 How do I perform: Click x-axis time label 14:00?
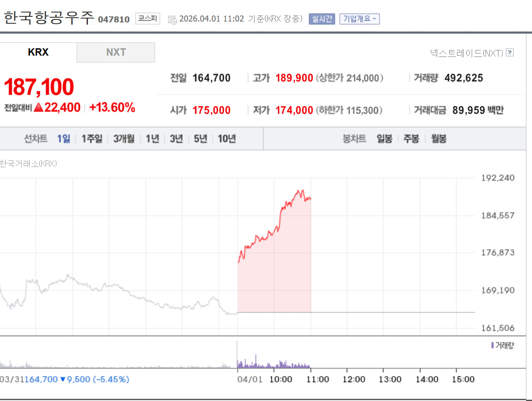pyautogui.click(x=427, y=379)
